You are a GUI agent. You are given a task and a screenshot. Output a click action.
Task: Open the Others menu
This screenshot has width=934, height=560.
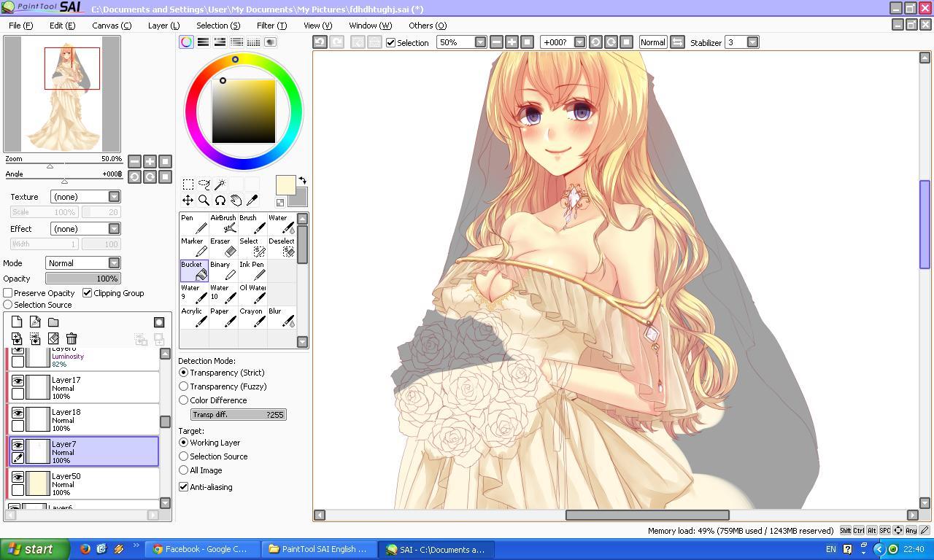428,26
